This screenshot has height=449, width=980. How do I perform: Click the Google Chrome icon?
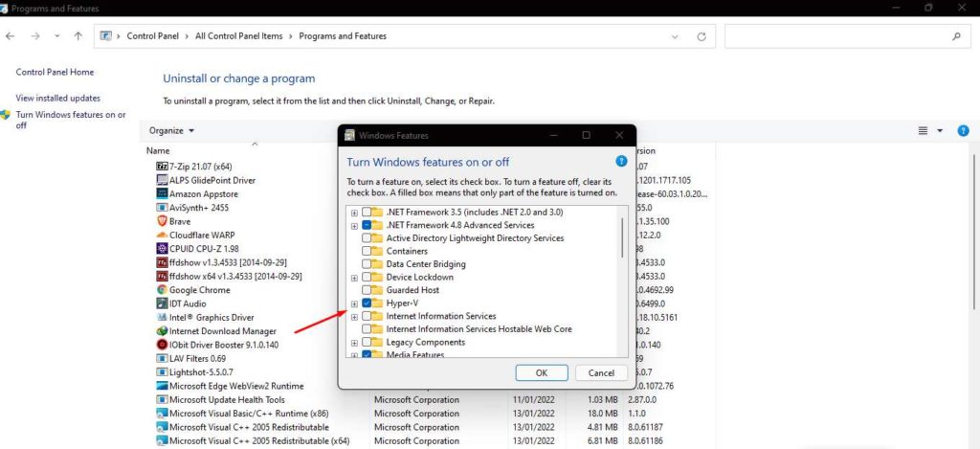(162, 290)
